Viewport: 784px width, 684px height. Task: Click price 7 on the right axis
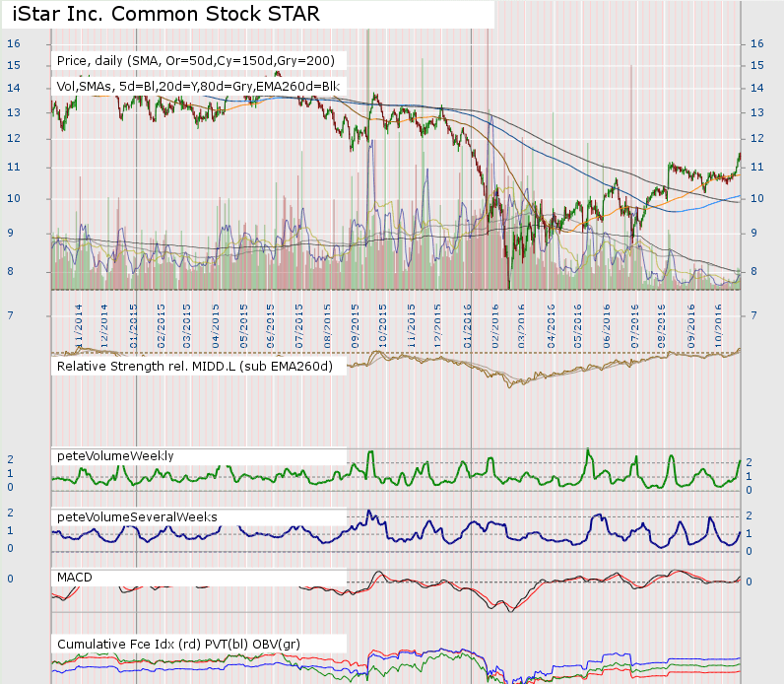click(x=753, y=315)
